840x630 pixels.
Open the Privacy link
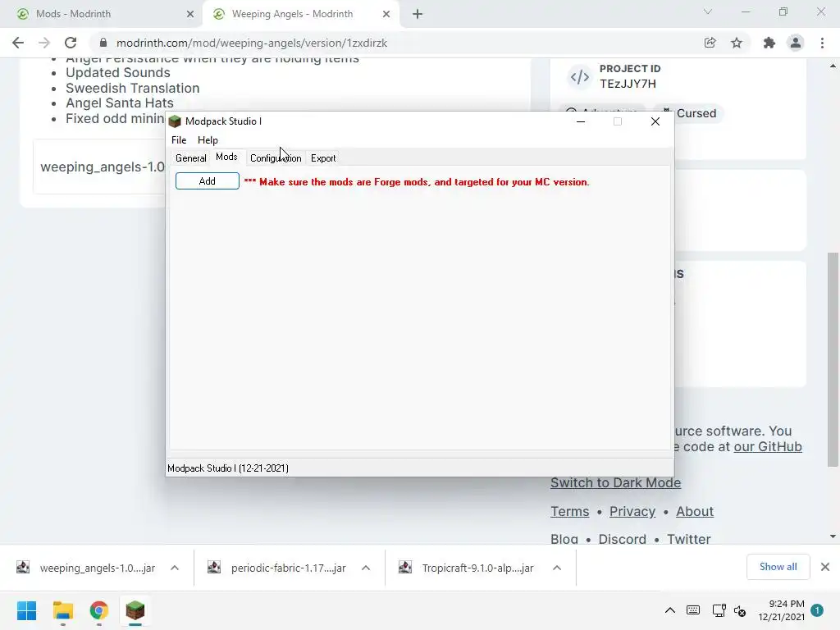632,512
